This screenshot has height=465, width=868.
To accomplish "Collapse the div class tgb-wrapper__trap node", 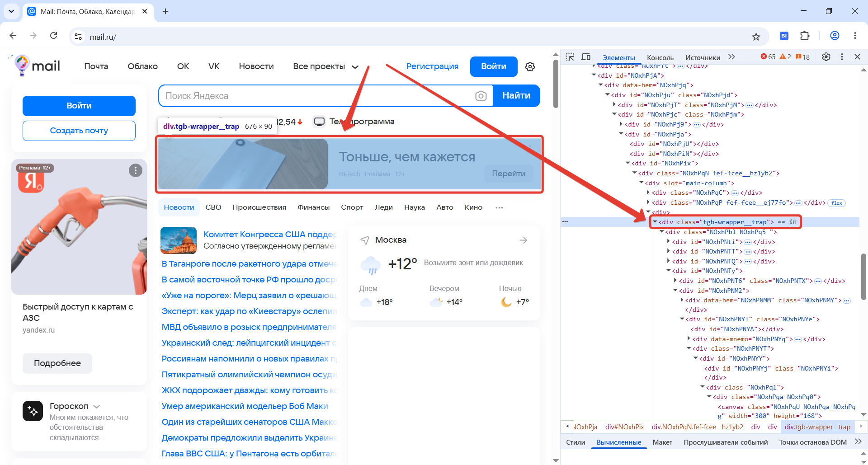I will (655, 222).
